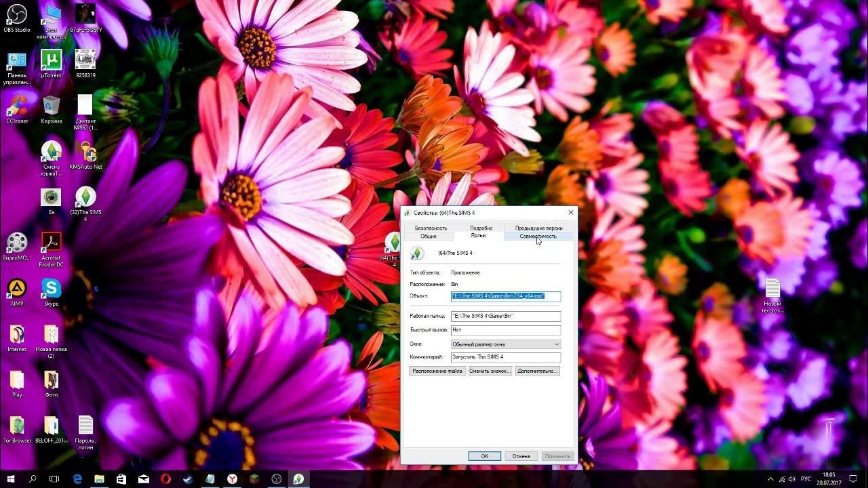Click the Быстрый вызов field
The image size is (868, 488).
pos(506,330)
